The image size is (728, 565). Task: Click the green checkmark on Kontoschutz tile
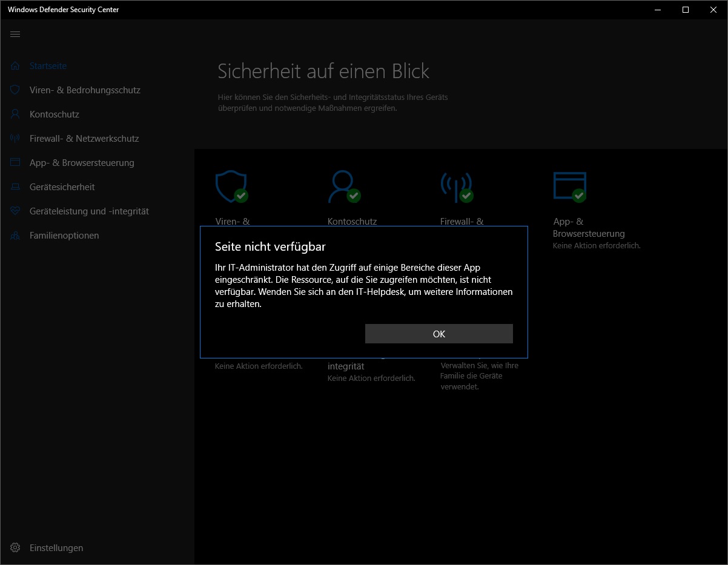tap(354, 196)
